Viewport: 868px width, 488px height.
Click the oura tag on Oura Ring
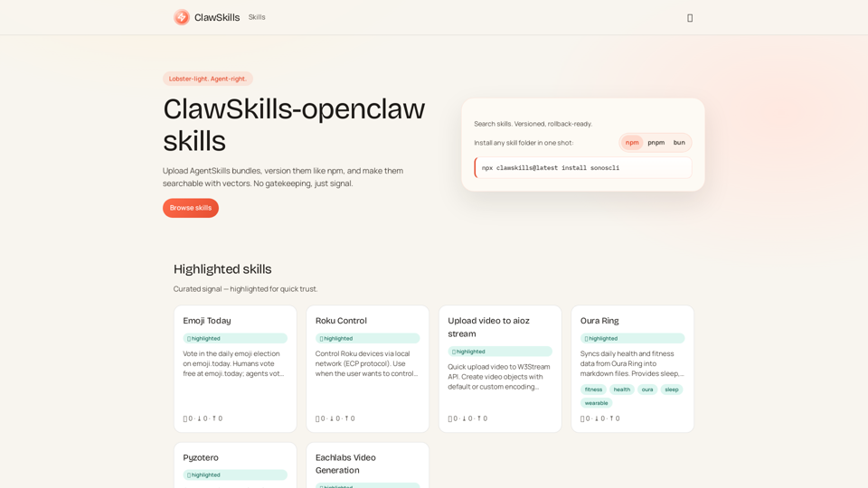pos(647,389)
